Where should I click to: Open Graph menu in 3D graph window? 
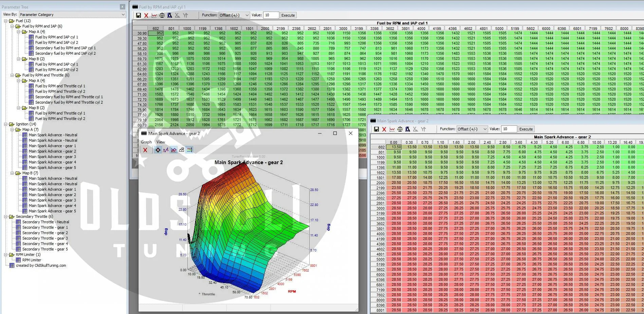pos(146,142)
